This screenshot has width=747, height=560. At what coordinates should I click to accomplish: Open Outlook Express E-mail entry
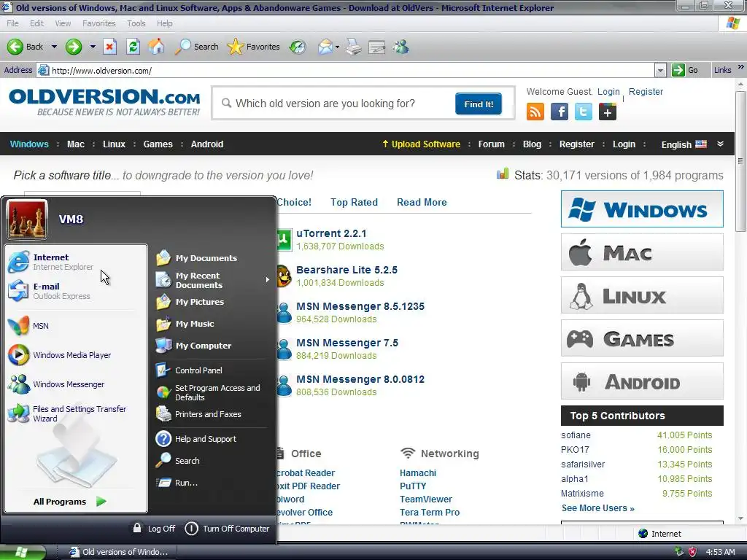(x=76, y=291)
